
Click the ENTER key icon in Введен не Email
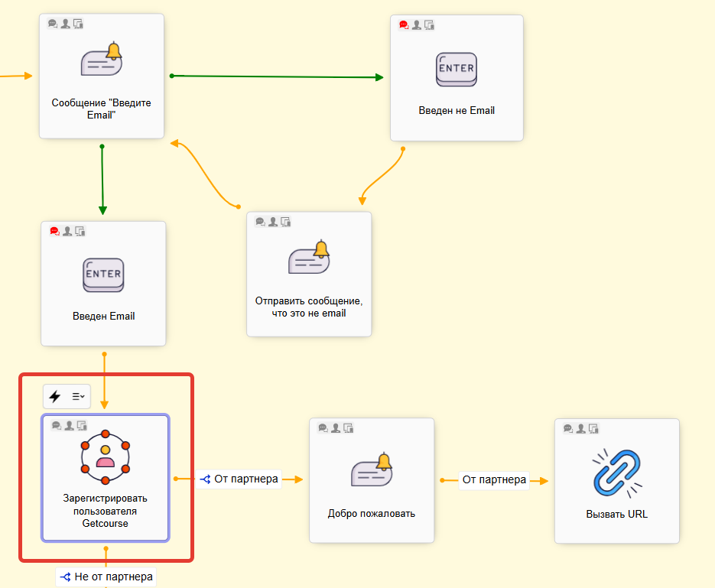click(x=456, y=70)
